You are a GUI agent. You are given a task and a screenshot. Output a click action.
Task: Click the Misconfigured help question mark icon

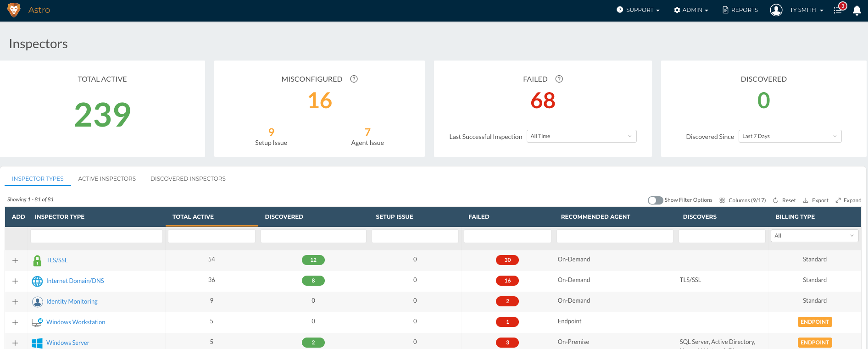(354, 79)
